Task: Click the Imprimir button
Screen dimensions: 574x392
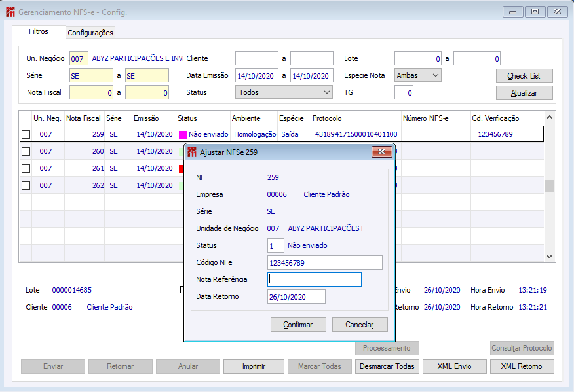Action: [254, 366]
